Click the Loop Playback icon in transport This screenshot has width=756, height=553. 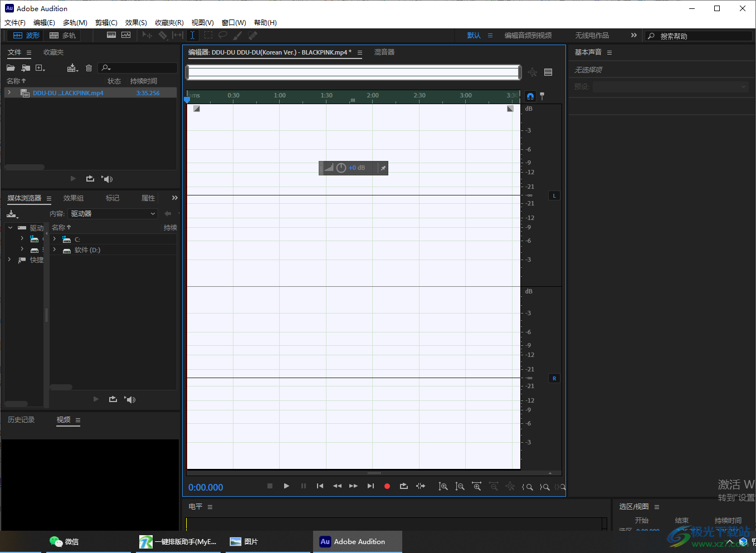point(404,486)
